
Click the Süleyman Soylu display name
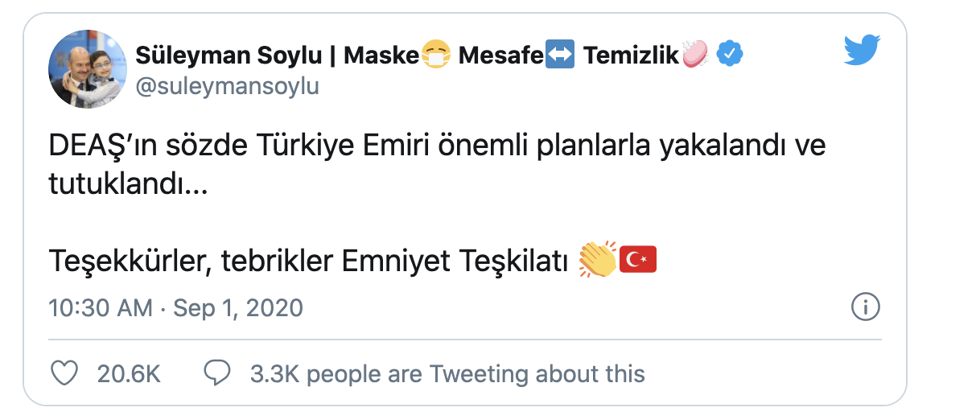click(x=233, y=56)
